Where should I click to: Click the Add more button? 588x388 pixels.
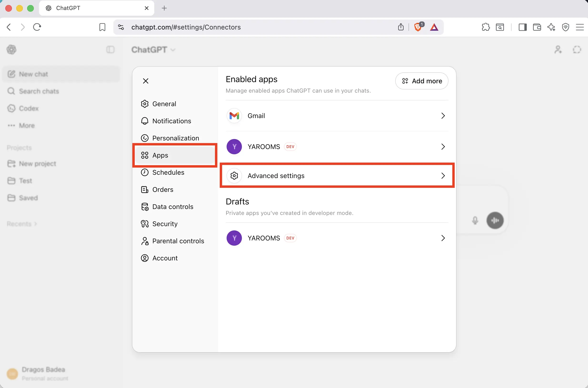pyautogui.click(x=421, y=81)
